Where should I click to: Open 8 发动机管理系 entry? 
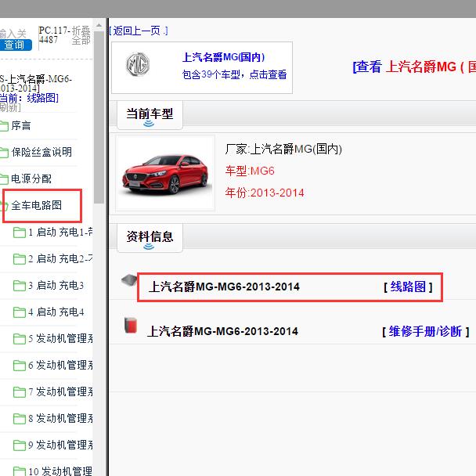(x=60, y=418)
